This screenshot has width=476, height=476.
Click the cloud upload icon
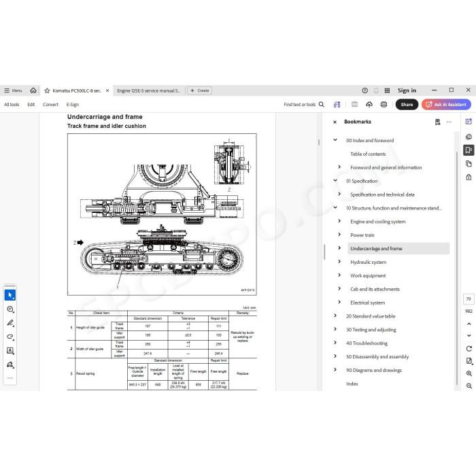[369, 105]
